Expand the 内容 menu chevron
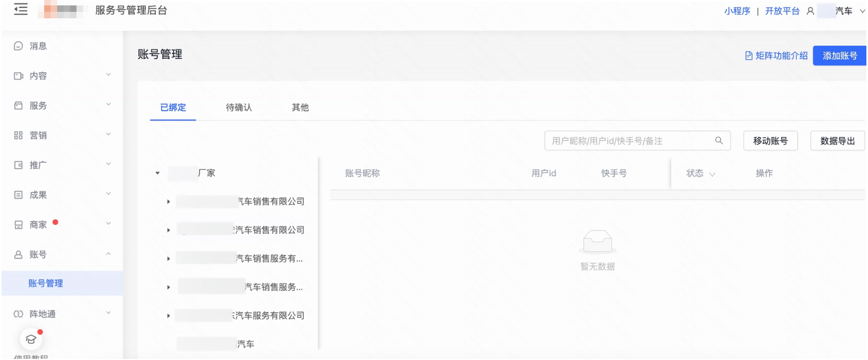The image size is (868, 360). coord(108,75)
